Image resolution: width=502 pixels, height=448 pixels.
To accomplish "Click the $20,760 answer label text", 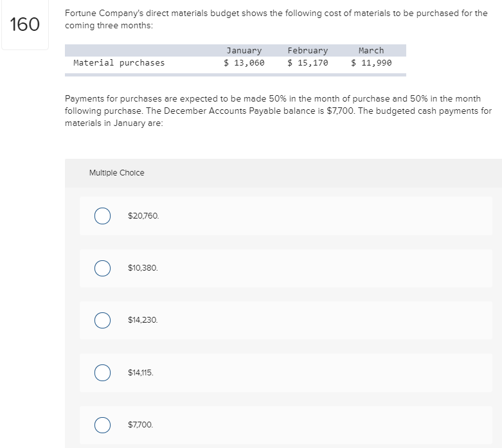I will click(x=143, y=216).
